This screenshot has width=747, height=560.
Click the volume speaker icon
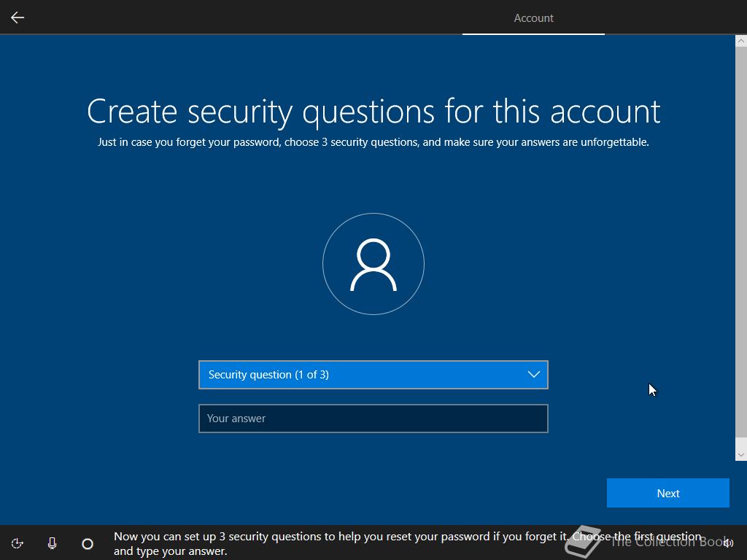click(x=727, y=543)
